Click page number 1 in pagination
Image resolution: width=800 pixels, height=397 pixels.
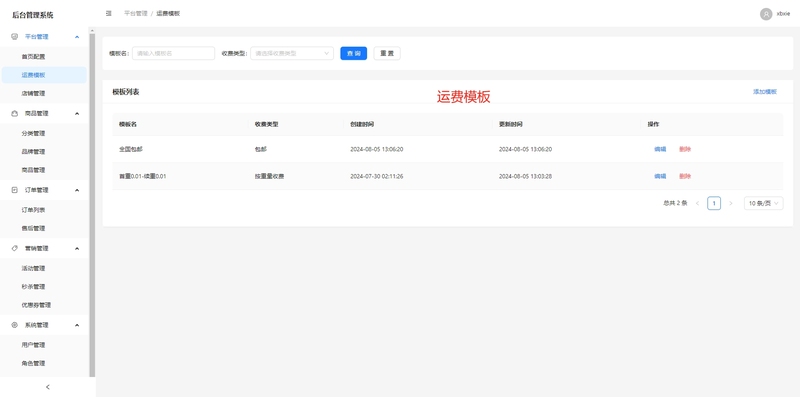(x=714, y=203)
